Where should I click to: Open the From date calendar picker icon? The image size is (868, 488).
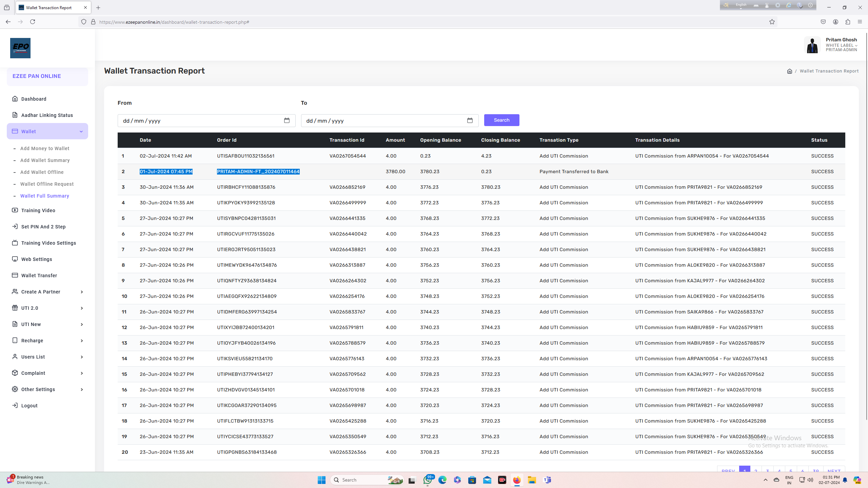(287, 121)
